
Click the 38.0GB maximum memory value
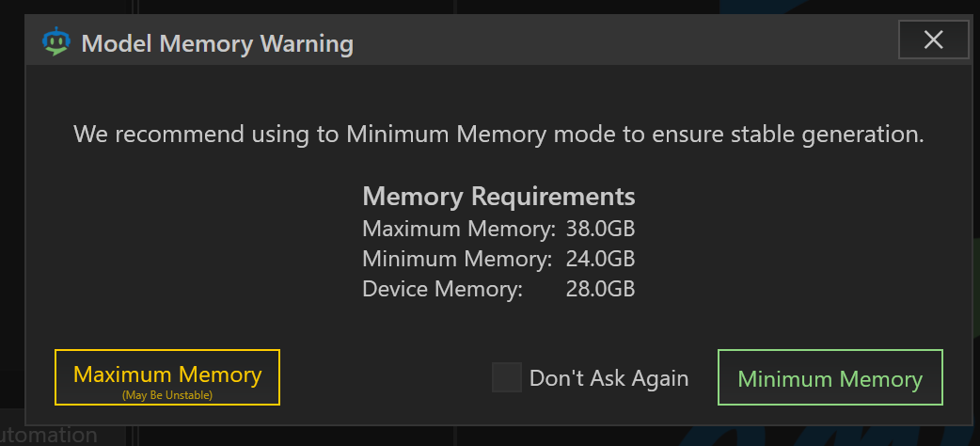pos(600,229)
